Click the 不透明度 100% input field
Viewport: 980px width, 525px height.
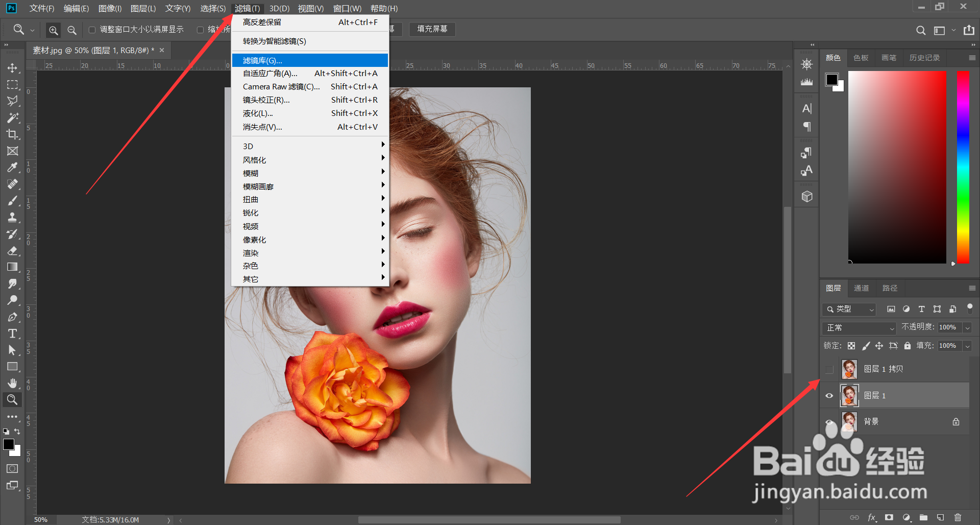coord(949,328)
